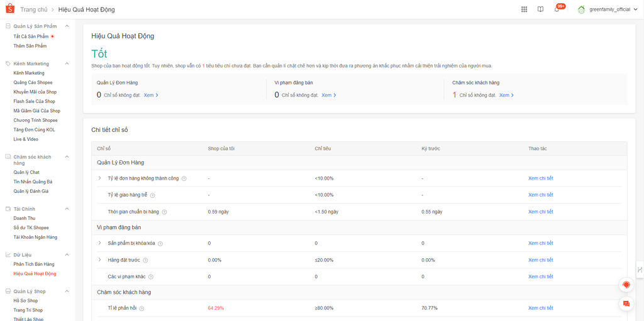The image size is (644, 321).
Task: Click help icon next to Thời gian chuẩn bị hàng
Action: [164, 212]
